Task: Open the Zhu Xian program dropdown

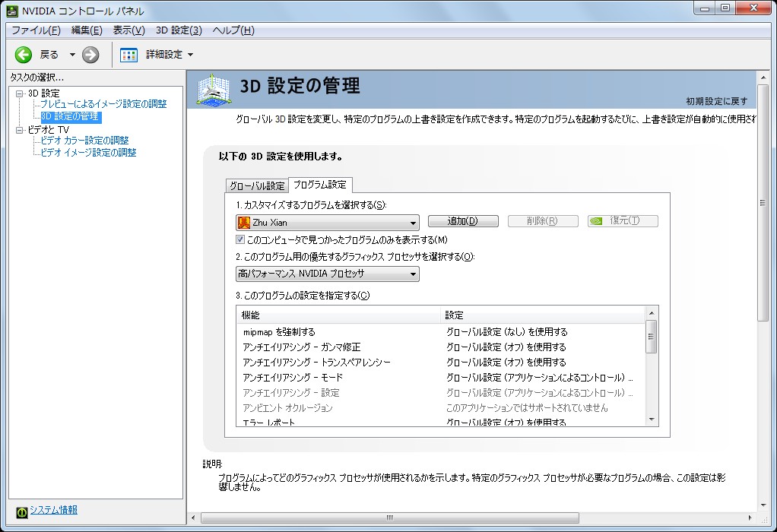Action: pyautogui.click(x=328, y=223)
